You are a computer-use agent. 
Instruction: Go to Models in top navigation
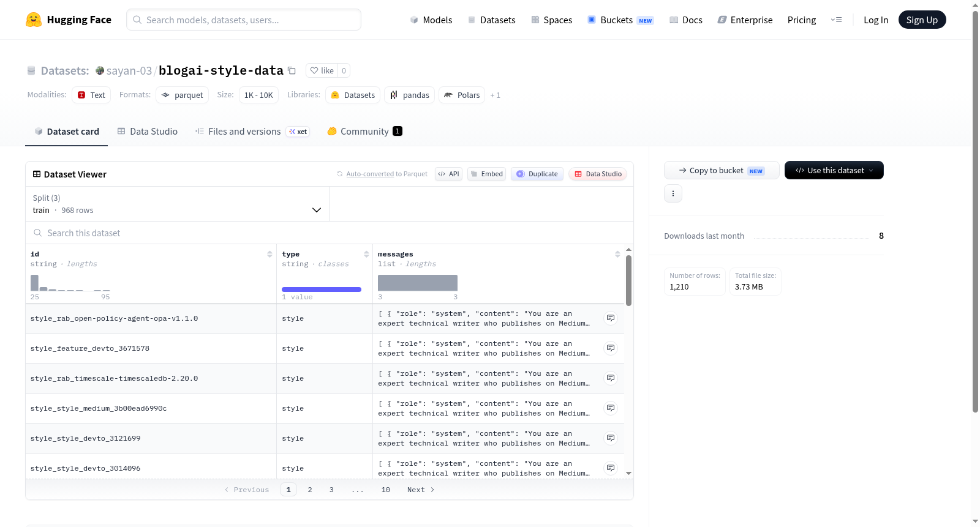[431, 20]
